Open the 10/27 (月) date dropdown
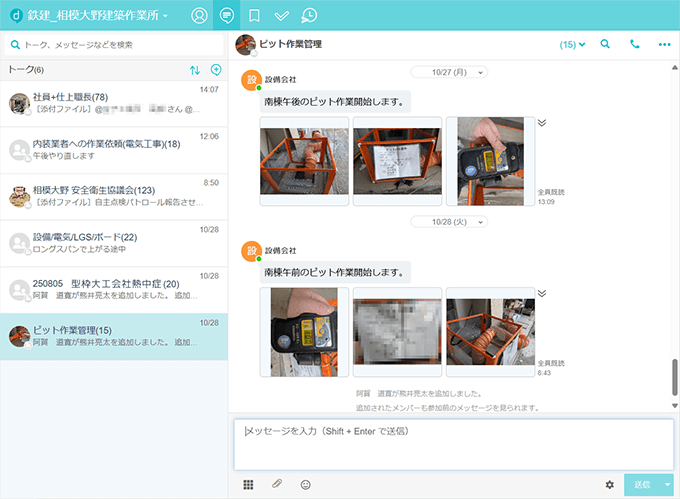 click(449, 72)
